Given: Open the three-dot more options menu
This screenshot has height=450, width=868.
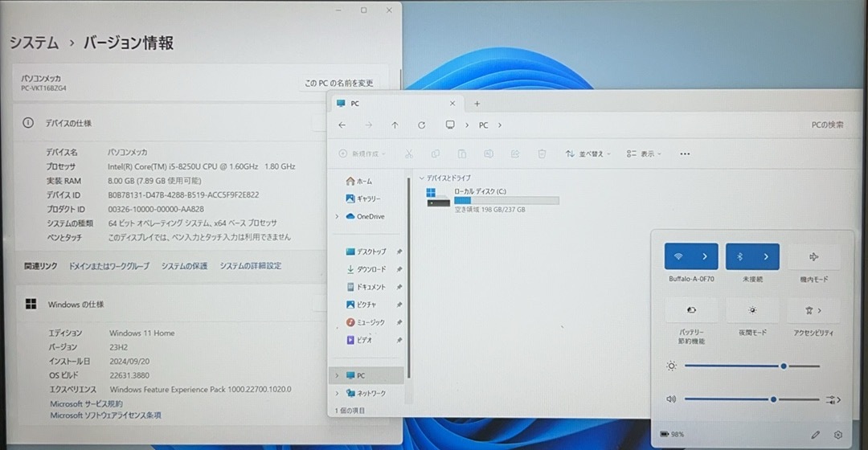Looking at the screenshot, I should pos(685,153).
